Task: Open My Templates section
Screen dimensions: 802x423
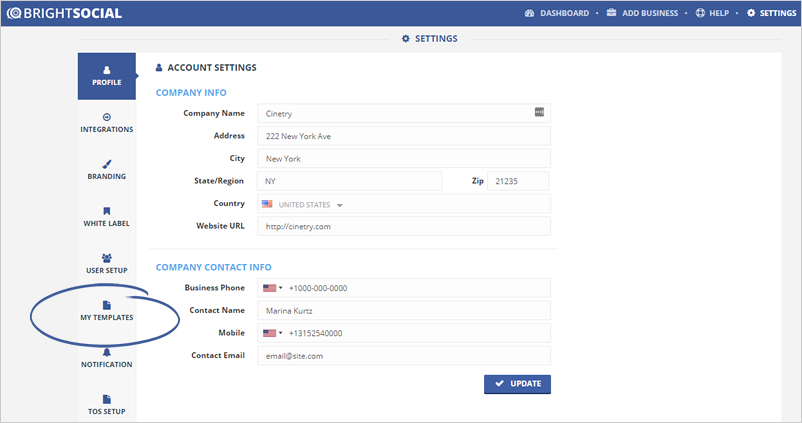Action: click(x=107, y=310)
